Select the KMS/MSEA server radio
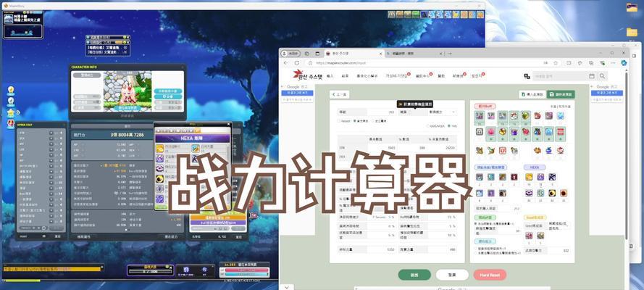The height and width of the screenshot is (290, 644). click(x=428, y=126)
